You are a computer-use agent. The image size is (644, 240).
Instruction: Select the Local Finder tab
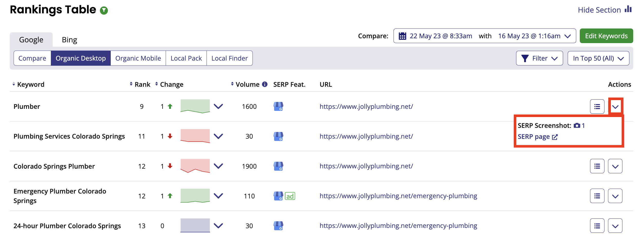[230, 58]
